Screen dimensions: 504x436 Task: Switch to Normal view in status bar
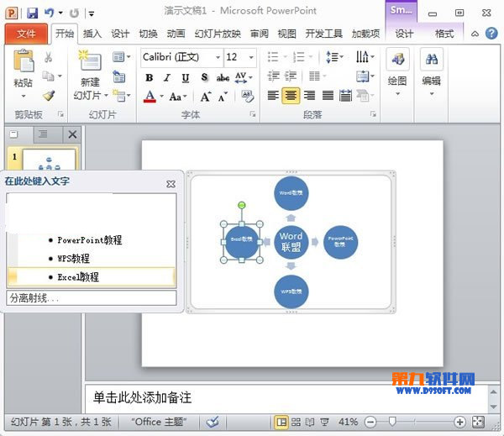[281, 422]
